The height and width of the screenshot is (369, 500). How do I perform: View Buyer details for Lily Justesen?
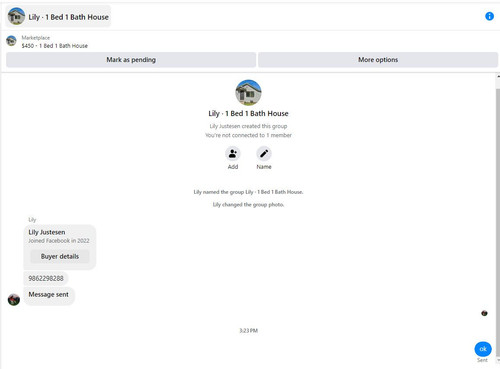[x=60, y=256]
